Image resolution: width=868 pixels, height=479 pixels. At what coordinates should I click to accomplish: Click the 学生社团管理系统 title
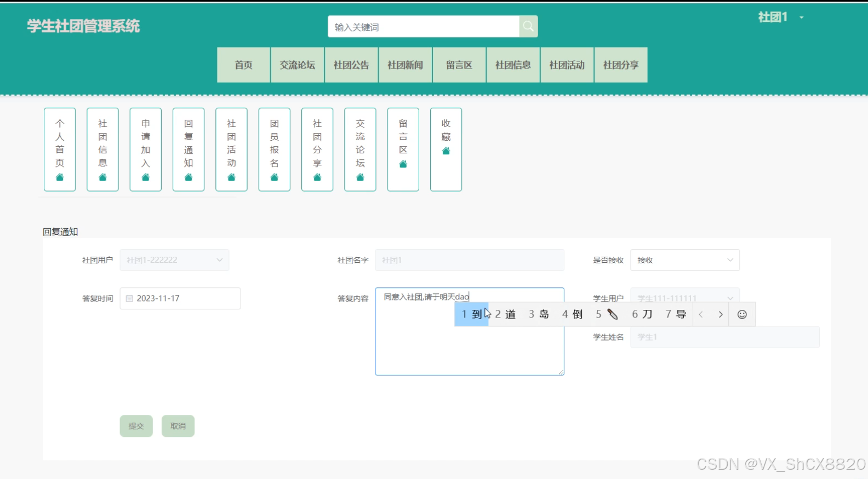click(83, 26)
